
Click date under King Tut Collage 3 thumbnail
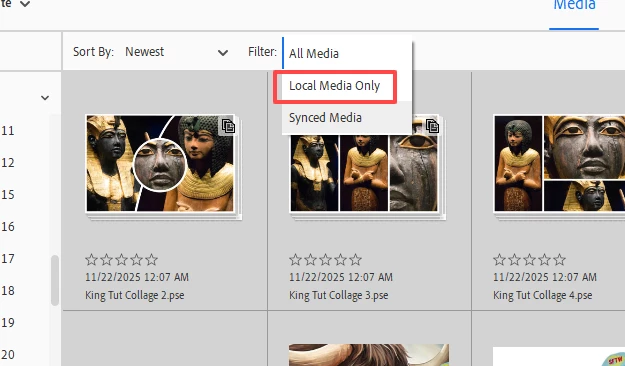[341, 277]
